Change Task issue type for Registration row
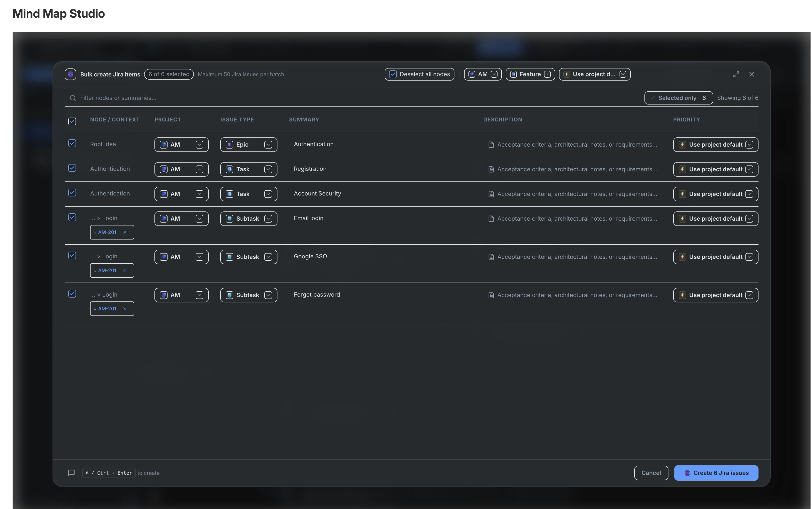812x509 pixels. tap(249, 169)
